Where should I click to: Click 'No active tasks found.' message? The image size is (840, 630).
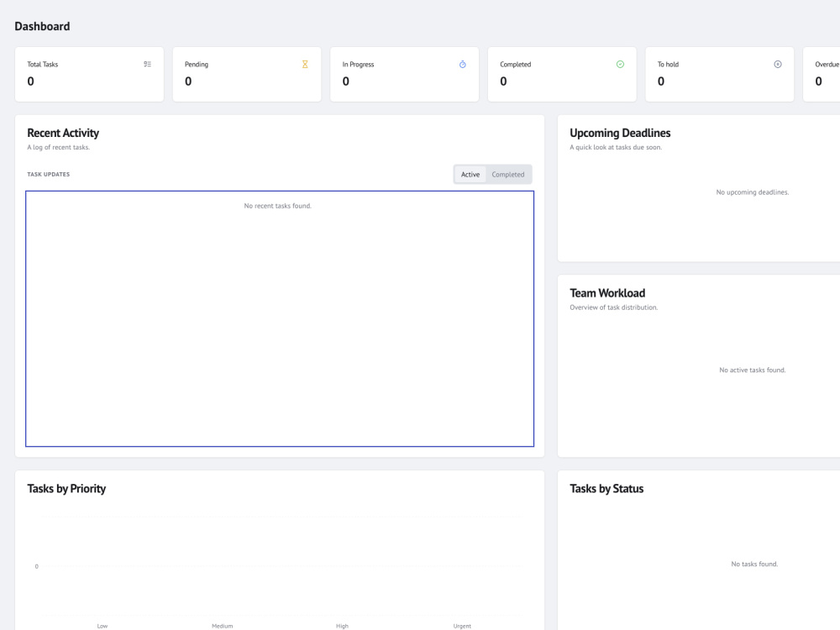point(752,370)
